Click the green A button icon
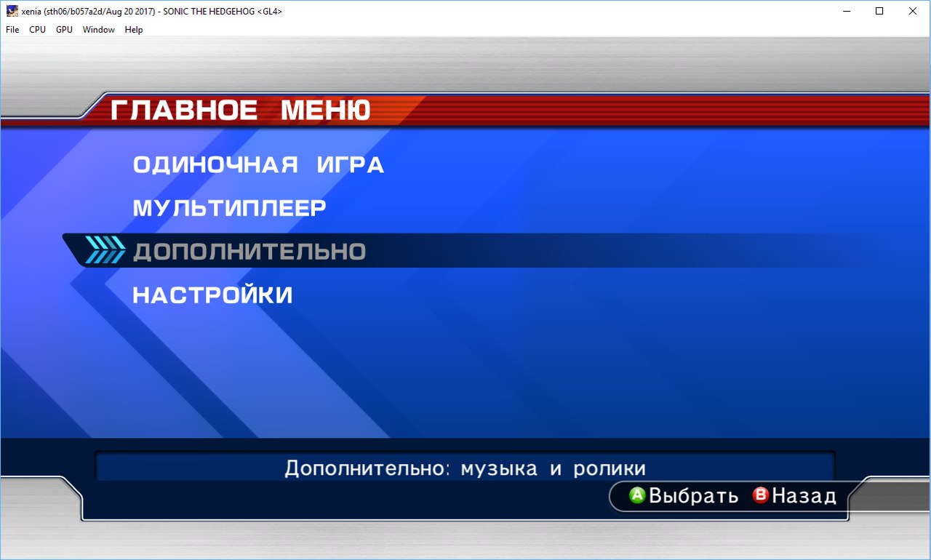Image resolution: width=931 pixels, height=560 pixels. coord(637,495)
